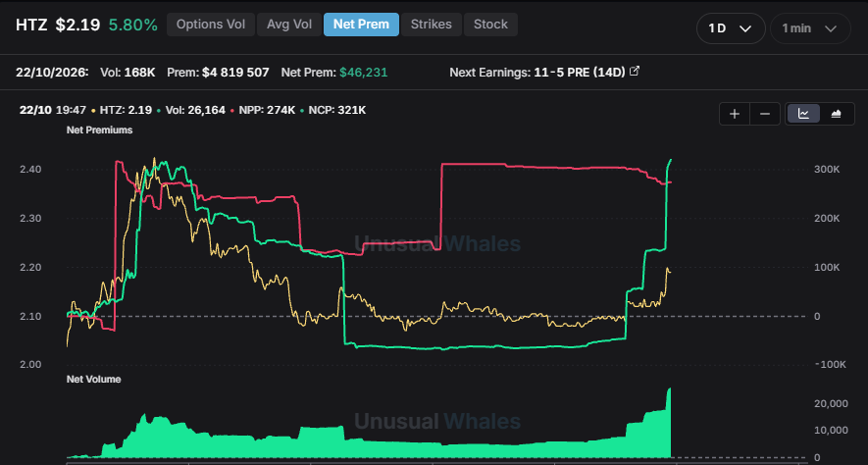868x465 pixels.
Task: Click the HTZ ticker symbol
Action: pos(32,25)
